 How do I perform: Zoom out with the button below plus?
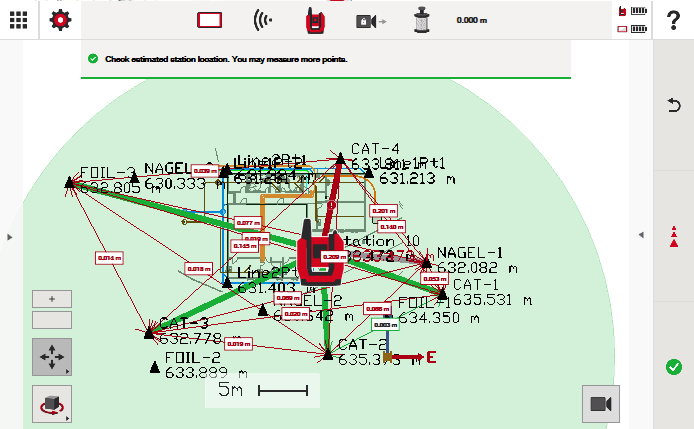(x=52, y=320)
